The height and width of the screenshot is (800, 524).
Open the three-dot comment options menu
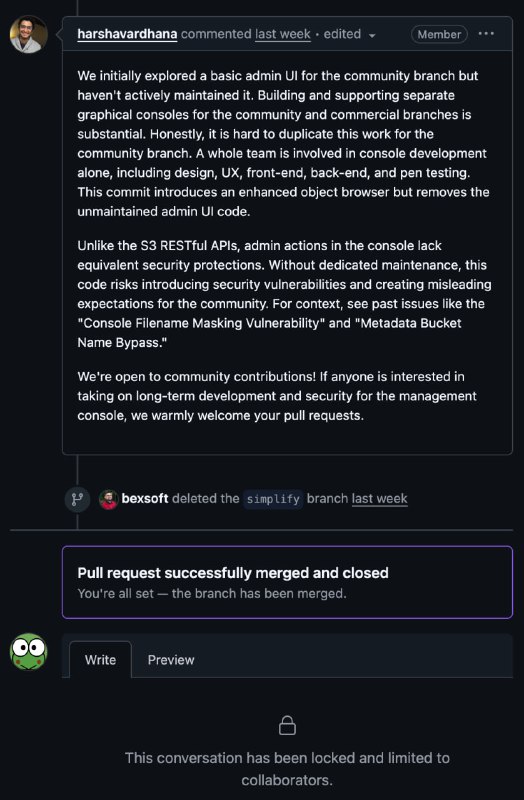pyautogui.click(x=486, y=34)
